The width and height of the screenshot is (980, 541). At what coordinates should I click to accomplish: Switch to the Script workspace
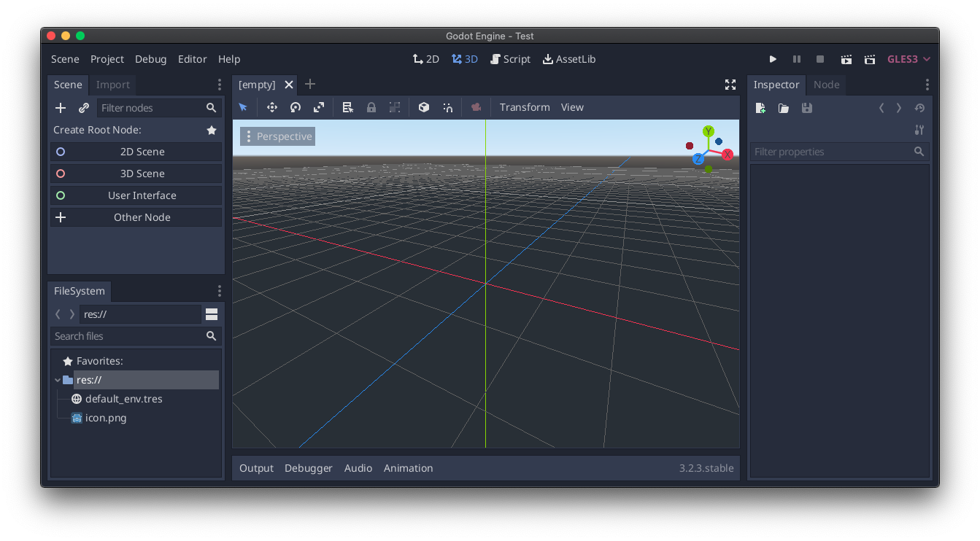(511, 59)
